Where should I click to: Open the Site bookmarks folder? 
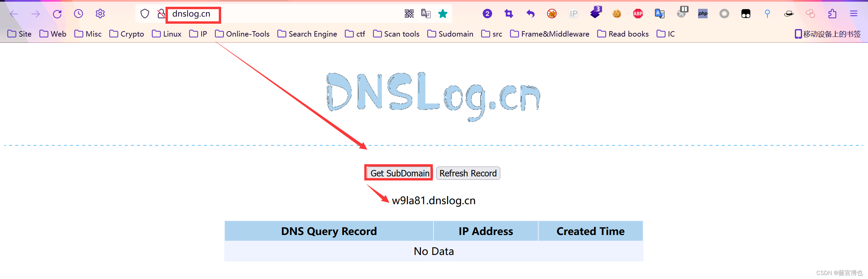click(19, 34)
